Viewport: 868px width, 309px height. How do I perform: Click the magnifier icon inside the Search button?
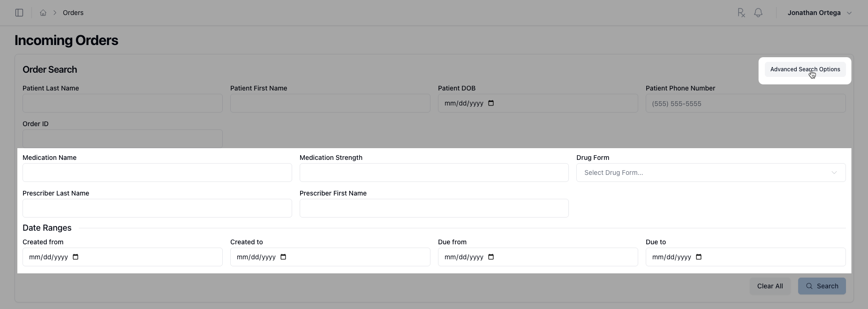809,286
